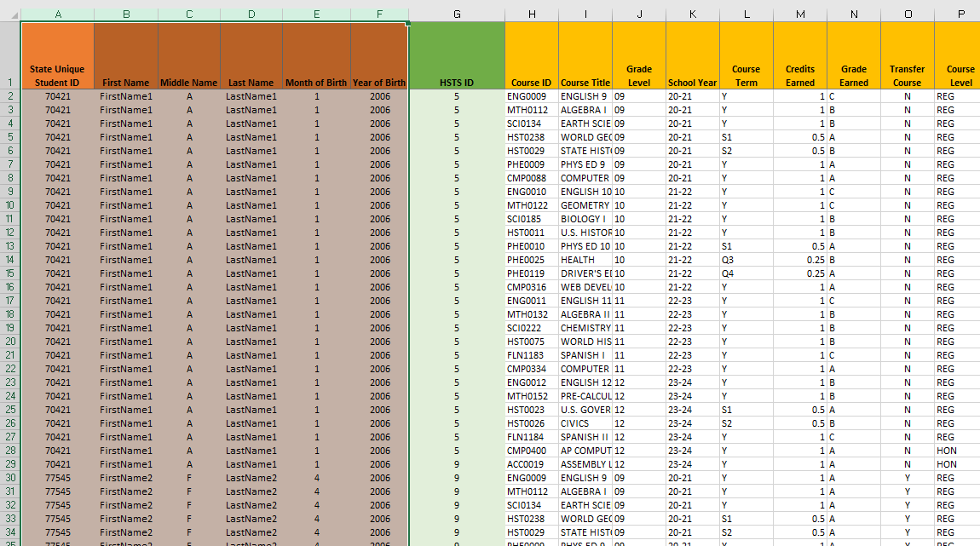Select the ACC0019 course ID cell
980x546 pixels.
coord(532,464)
